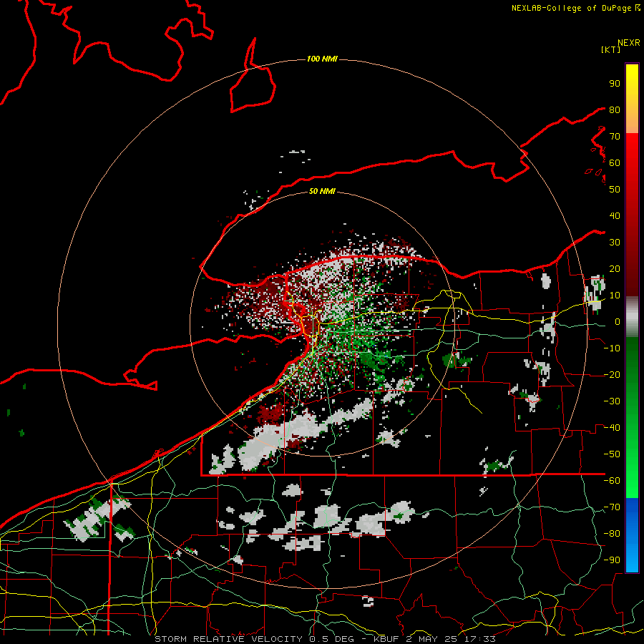
Task: Click the -30 scale label
Action: coord(612,401)
